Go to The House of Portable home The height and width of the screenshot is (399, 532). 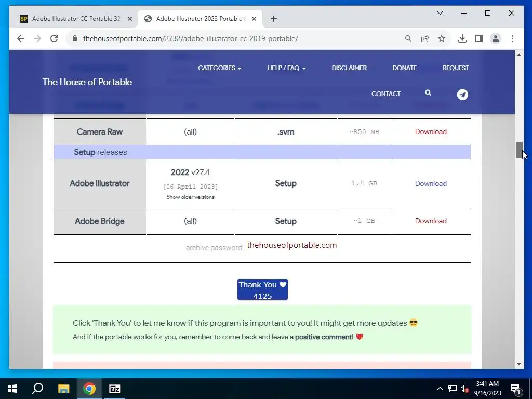tap(87, 82)
